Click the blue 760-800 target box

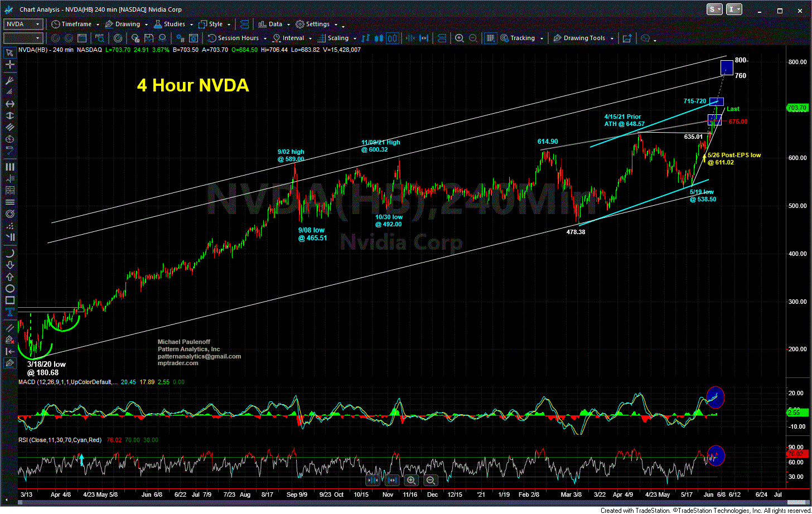pos(727,67)
